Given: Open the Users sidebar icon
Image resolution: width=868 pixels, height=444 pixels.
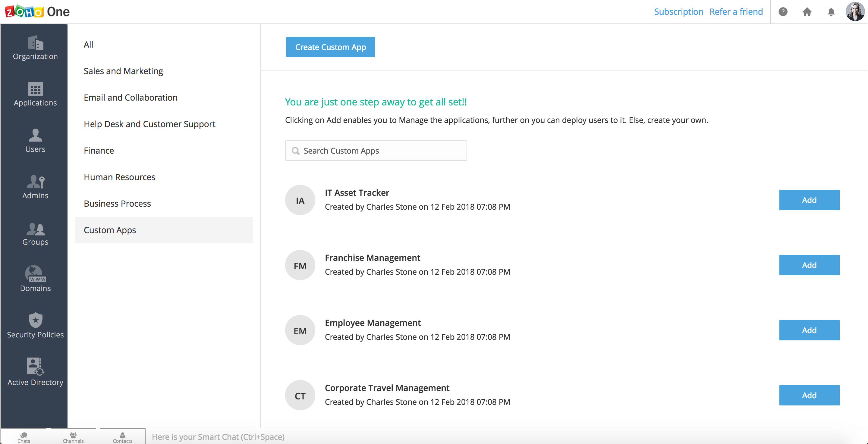Looking at the screenshot, I should (x=35, y=136).
